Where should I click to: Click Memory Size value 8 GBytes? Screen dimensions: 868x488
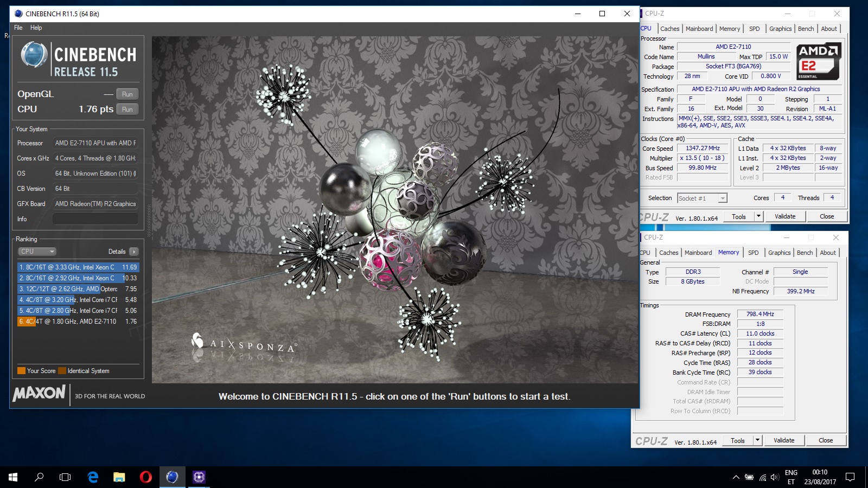coord(693,281)
